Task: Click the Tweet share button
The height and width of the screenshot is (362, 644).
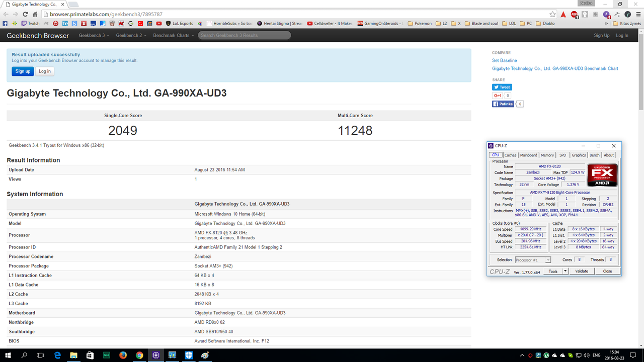Action: (502, 87)
